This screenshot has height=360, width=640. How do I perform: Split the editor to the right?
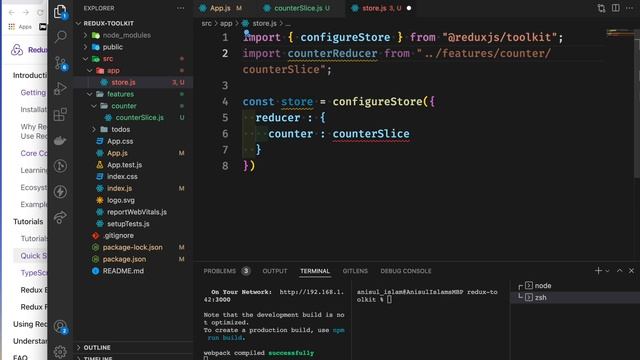pyautogui.click(x=616, y=8)
